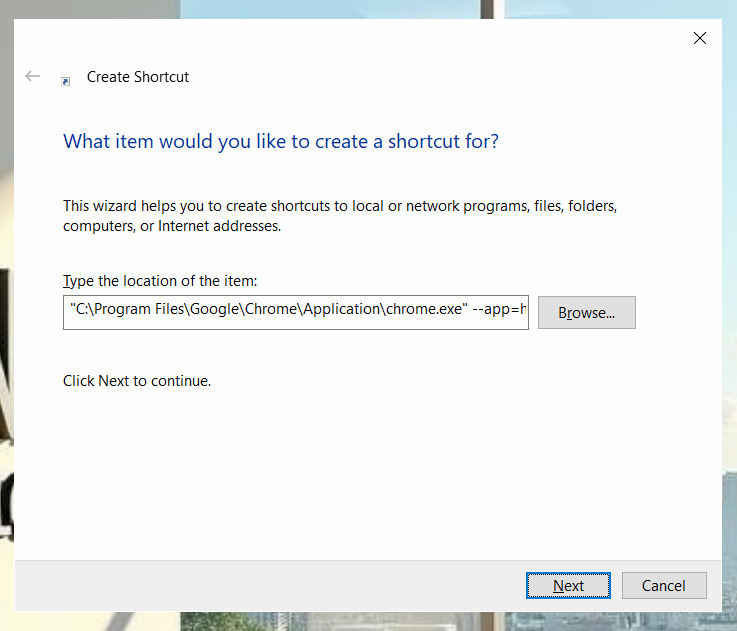Click the small shortcut icon beside Create Shortcut

[66, 80]
